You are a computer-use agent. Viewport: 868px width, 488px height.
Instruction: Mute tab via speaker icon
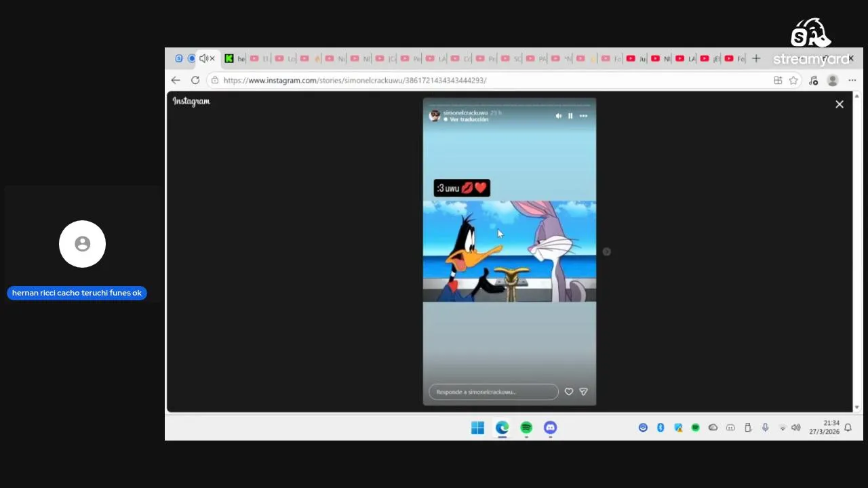point(203,59)
